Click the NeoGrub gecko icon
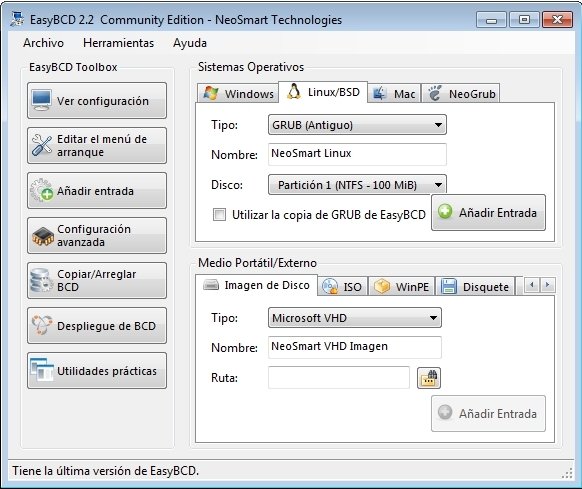The width and height of the screenshot is (582, 489). point(435,93)
